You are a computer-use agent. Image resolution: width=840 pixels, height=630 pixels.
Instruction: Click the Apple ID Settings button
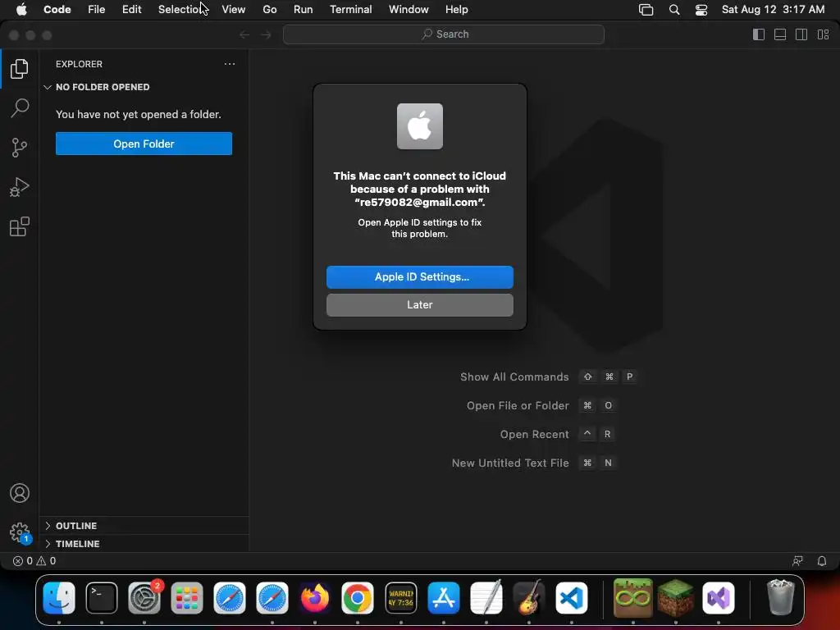(419, 277)
